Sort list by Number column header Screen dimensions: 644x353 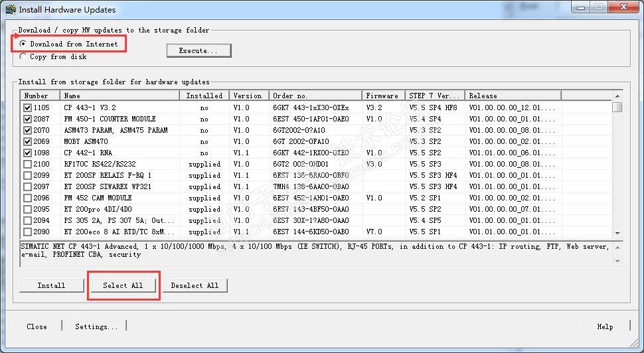40,96
